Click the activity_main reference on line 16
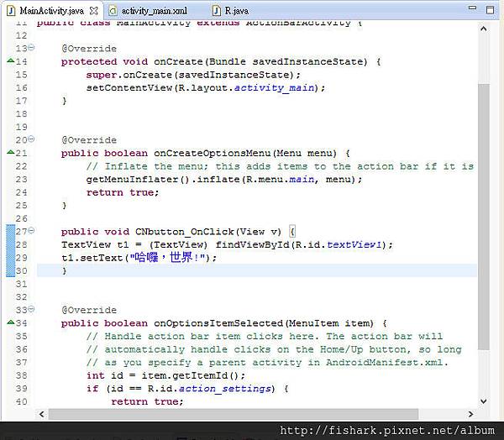The width and height of the screenshot is (504, 440). pyautogui.click(x=274, y=87)
